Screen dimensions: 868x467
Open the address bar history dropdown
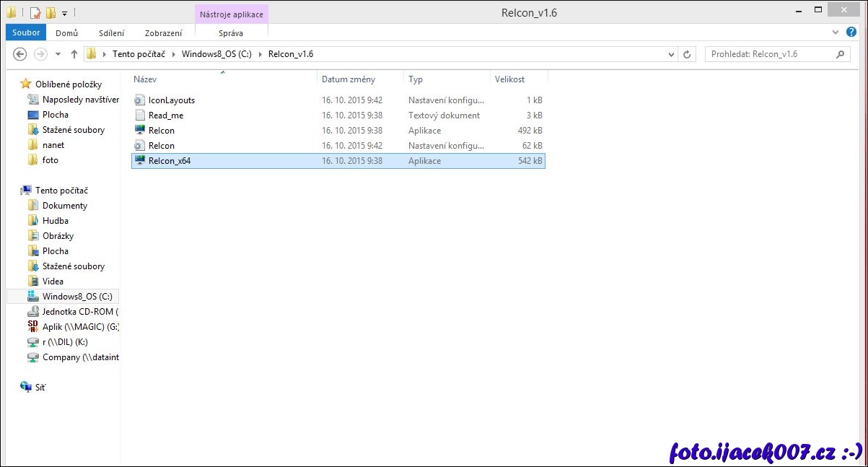point(671,54)
